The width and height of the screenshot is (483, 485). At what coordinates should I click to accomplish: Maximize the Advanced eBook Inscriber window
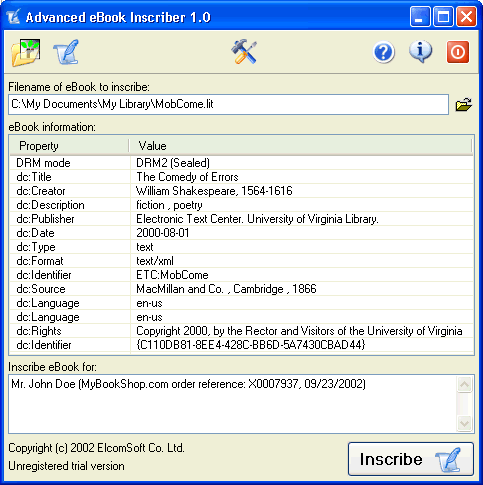coord(443,16)
